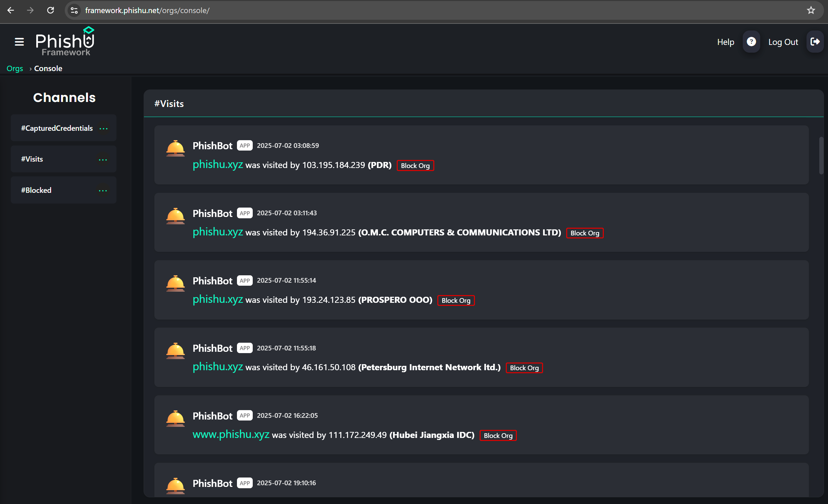Reload the page with refresh icon
This screenshot has width=828, height=504.
tap(50, 10)
